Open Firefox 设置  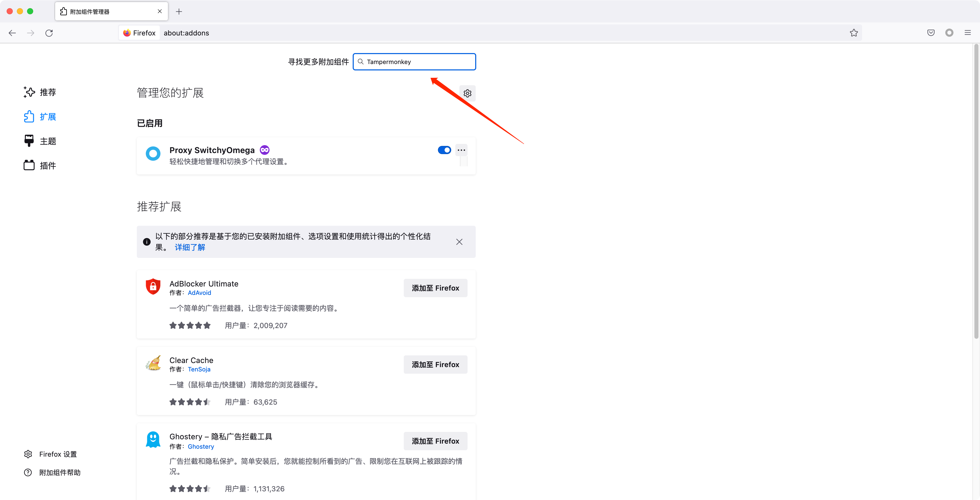point(51,454)
